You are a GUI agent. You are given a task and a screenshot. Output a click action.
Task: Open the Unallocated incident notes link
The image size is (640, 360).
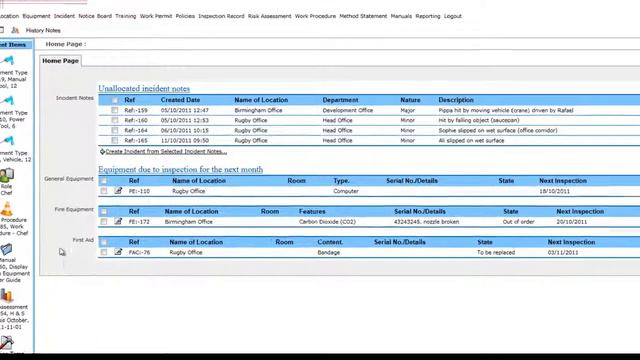[144, 89]
